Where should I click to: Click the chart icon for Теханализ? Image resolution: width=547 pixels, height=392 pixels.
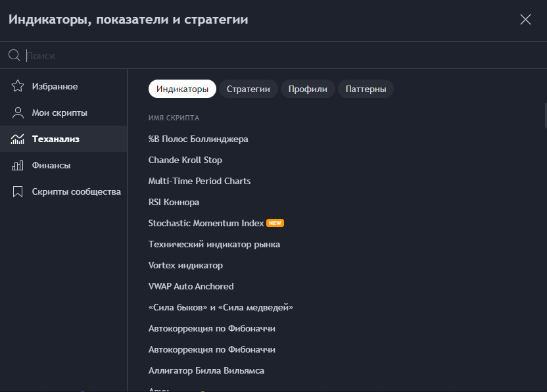coord(18,139)
